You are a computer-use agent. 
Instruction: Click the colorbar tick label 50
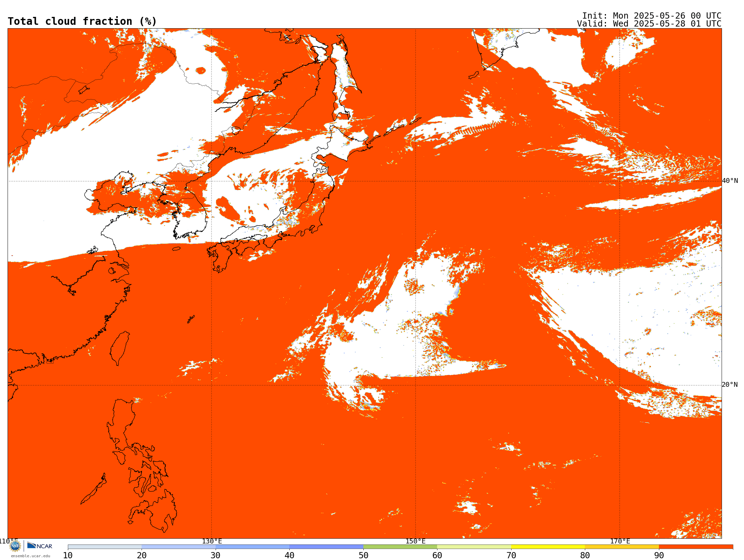pos(363,556)
